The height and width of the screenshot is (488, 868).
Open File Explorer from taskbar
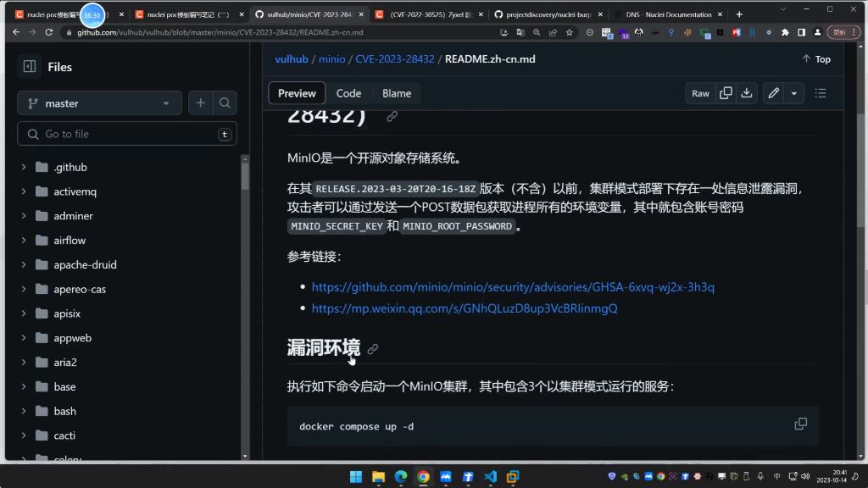point(379,476)
